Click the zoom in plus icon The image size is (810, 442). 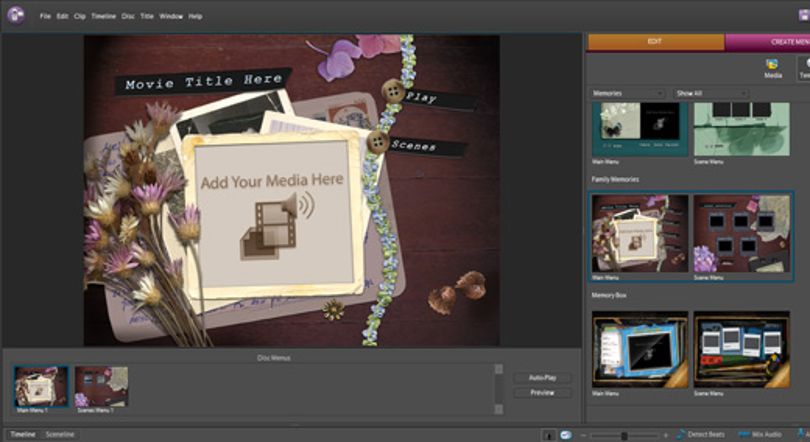665,435
